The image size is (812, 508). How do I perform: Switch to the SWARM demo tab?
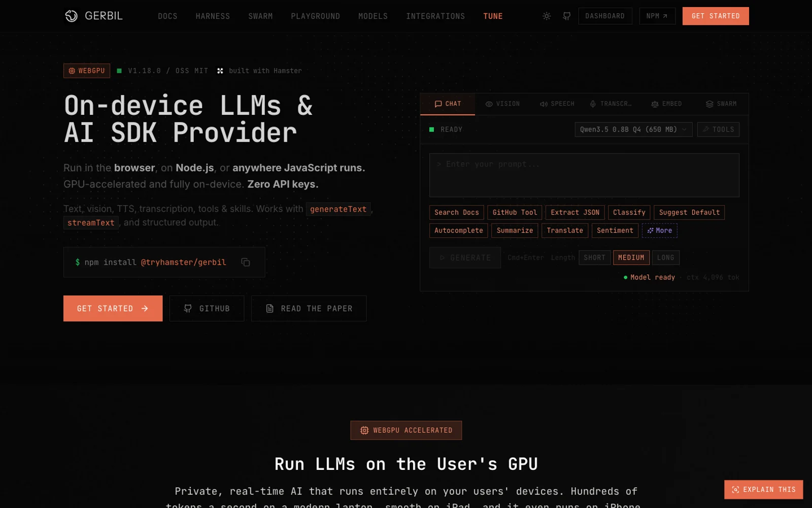721,104
